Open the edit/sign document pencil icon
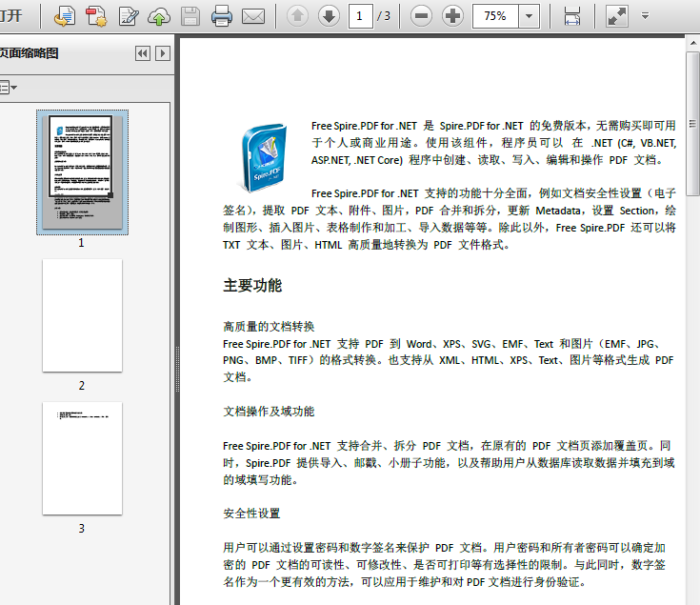The height and width of the screenshot is (605, 700). coord(129,16)
